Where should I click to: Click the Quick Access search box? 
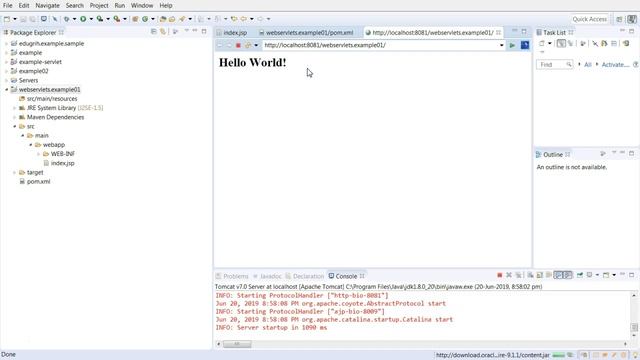tap(589, 19)
